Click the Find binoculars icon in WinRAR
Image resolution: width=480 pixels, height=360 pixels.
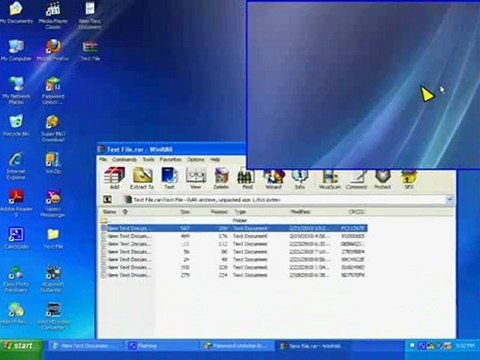(x=247, y=180)
